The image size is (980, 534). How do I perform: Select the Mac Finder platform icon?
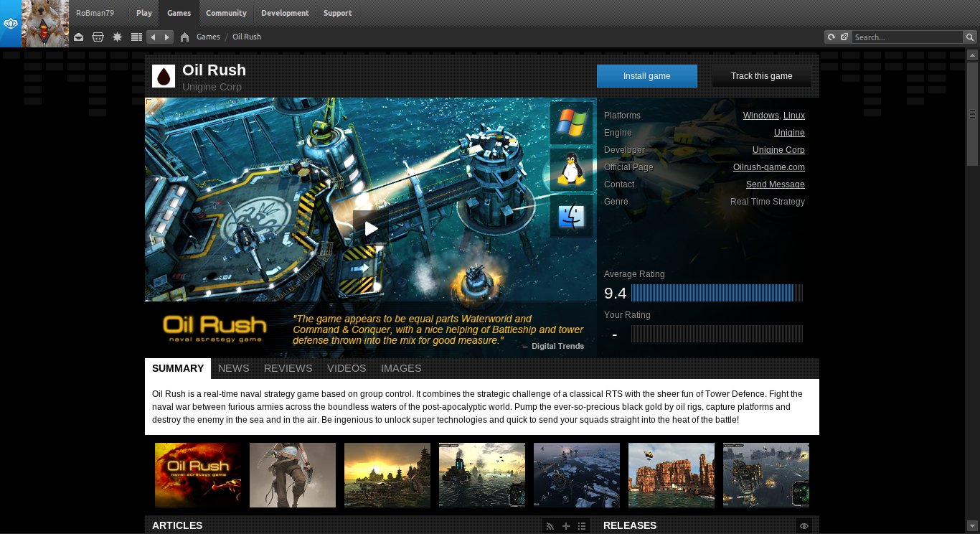coord(571,216)
